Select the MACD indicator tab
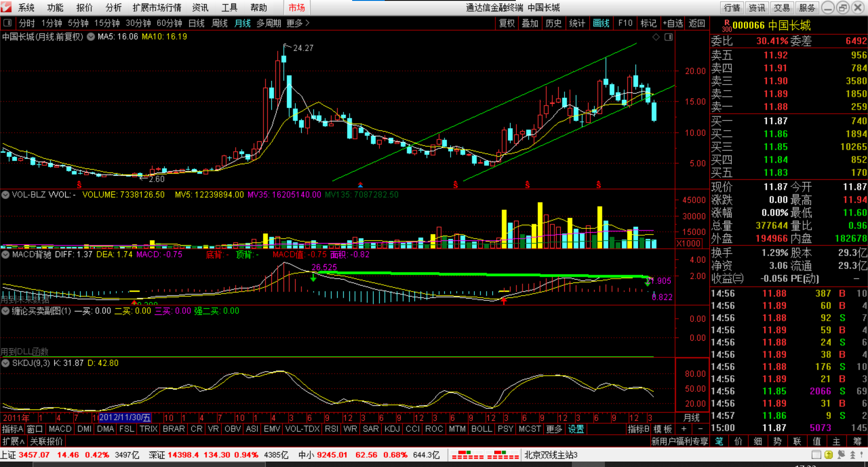The width and height of the screenshot is (868, 467). pos(60,429)
